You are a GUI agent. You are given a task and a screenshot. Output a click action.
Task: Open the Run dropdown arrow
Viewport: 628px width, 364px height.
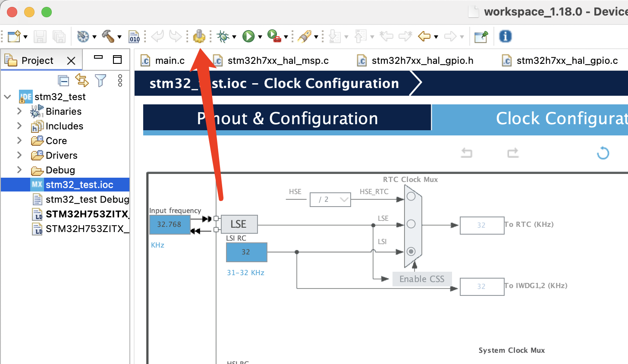tap(260, 37)
